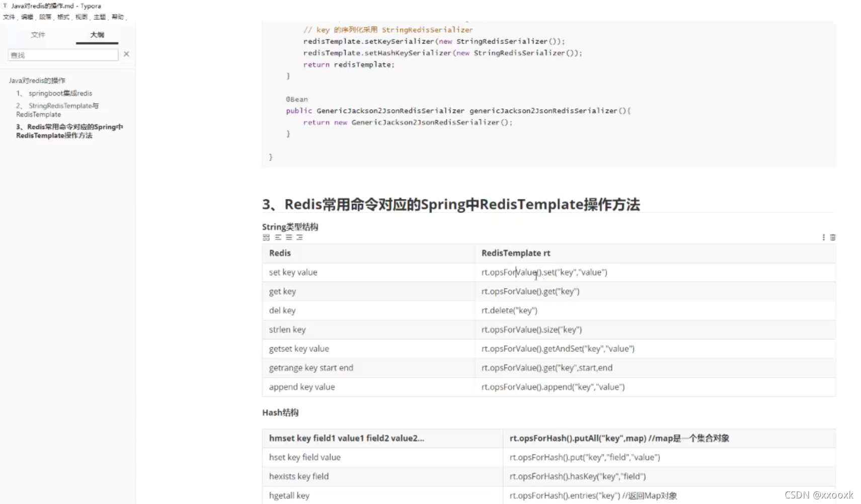This screenshot has height=504, width=861.
Task: Click 'getrange key start end' cell
Action: tap(368, 368)
